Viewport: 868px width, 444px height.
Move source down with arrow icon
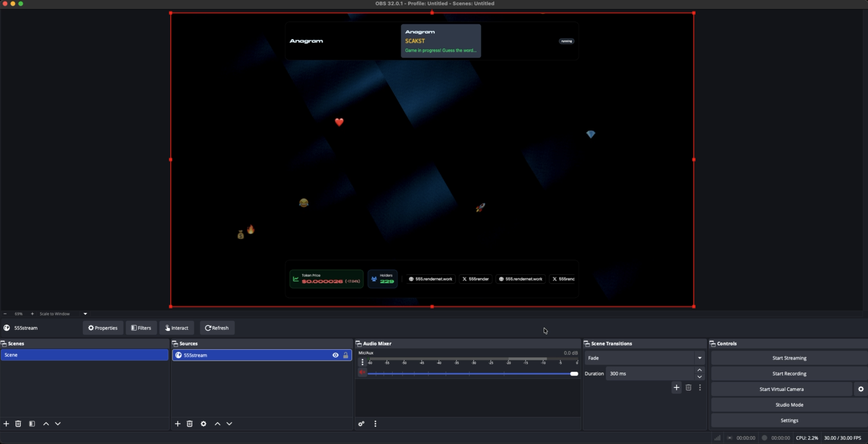[x=229, y=424]
